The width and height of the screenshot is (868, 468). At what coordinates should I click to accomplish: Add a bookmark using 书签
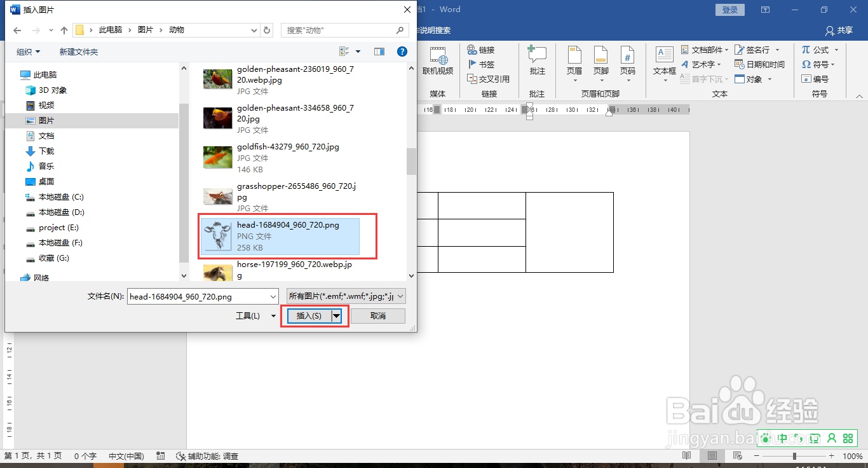tap(480, 64)
